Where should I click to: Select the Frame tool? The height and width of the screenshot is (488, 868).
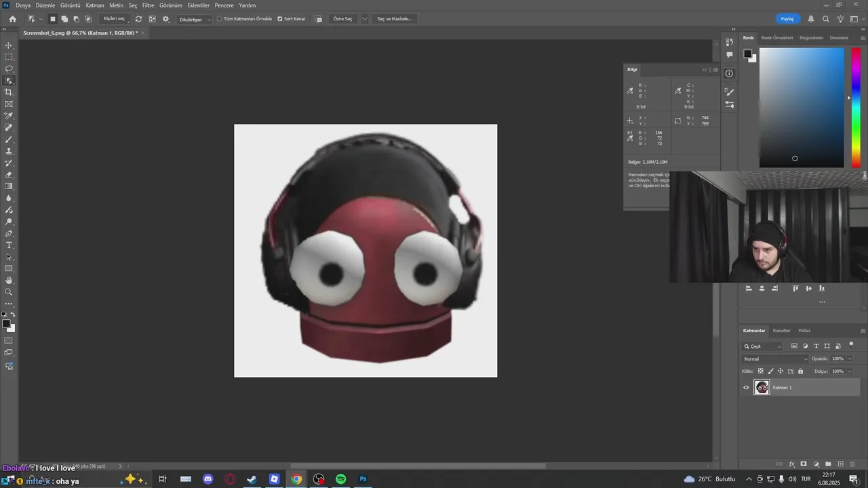[x=9, y=104]
